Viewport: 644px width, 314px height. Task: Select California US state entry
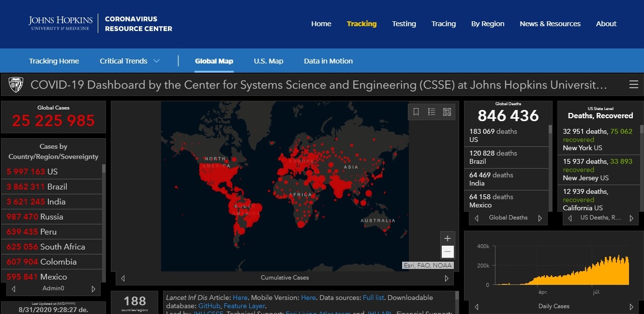pyautogui.click(x=599, y=198)
